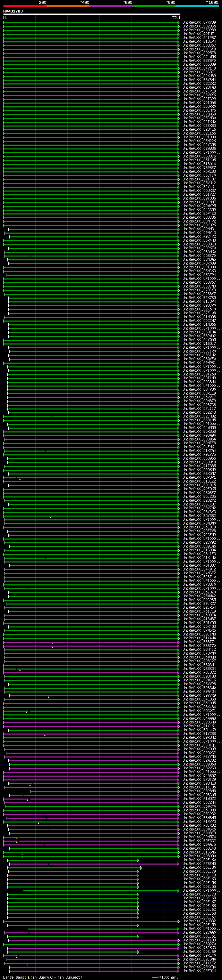Click the orange ~40% identity legend bar
This screenshot has width=222, height=980.
(68, 6)
